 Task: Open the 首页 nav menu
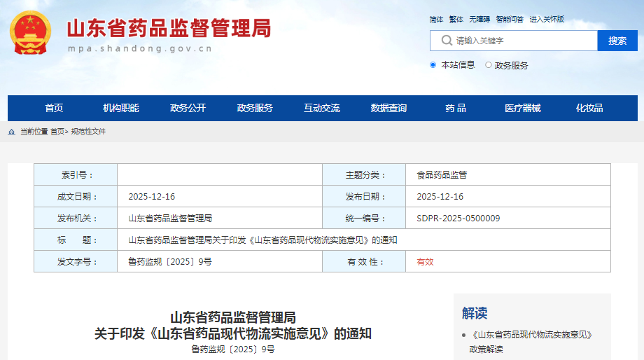tap(54, 108)
